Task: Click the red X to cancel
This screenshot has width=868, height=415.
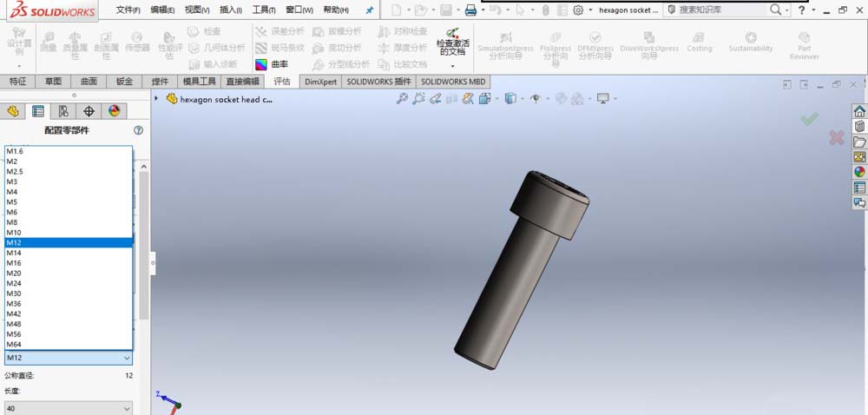Action: click(836, 138)
